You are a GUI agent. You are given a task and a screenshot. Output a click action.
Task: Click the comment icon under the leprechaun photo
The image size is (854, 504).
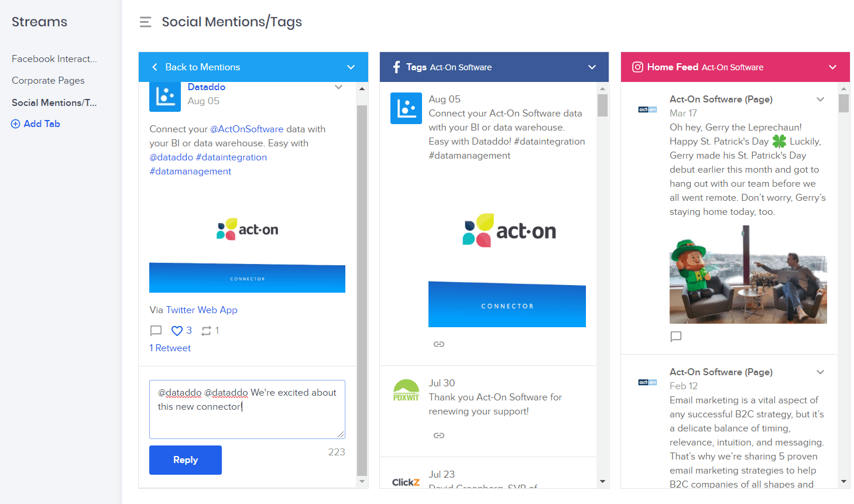click(676, 337)
